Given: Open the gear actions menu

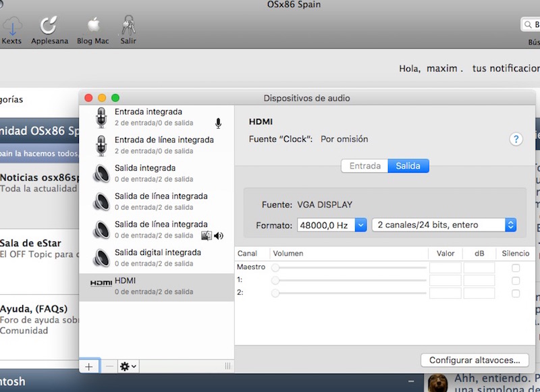Looking at the screenshot, I should click(x=128, y=366).
